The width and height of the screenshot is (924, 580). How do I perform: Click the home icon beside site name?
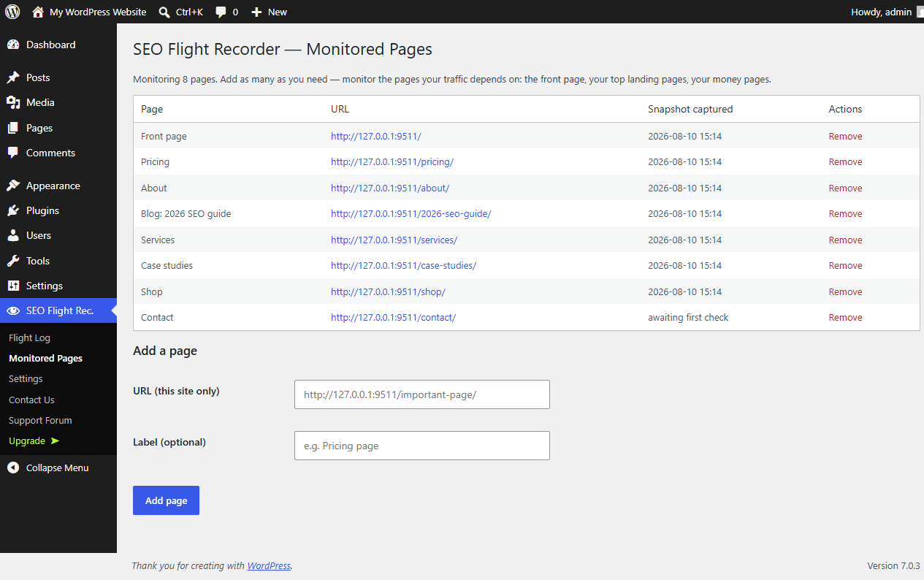pyautogui.click(x=38, y=12)
